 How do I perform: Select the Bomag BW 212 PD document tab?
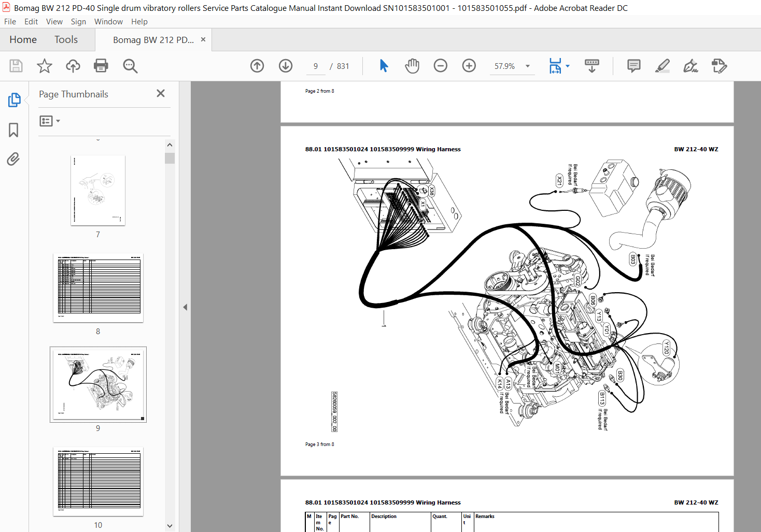tap(153, 40)
